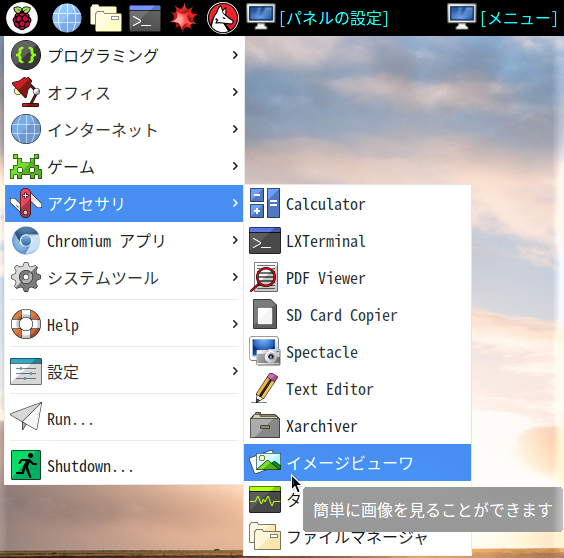Expand the システムツール submenu
564x558 pixels.
coord(124,277)
